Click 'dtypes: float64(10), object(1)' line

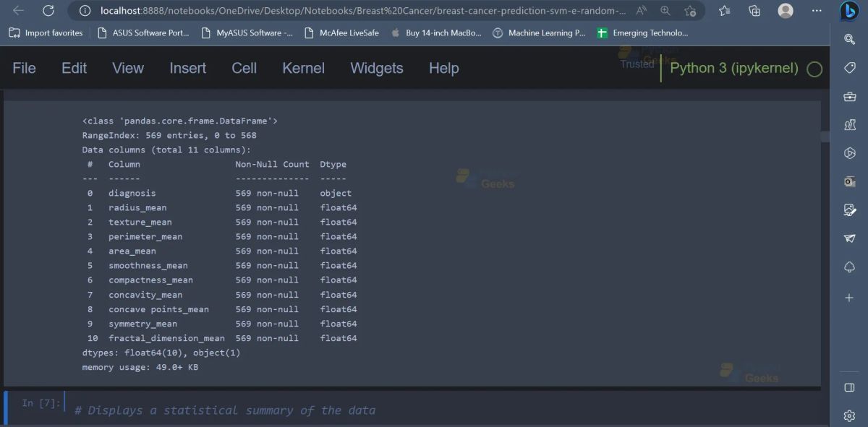[161, 353]
